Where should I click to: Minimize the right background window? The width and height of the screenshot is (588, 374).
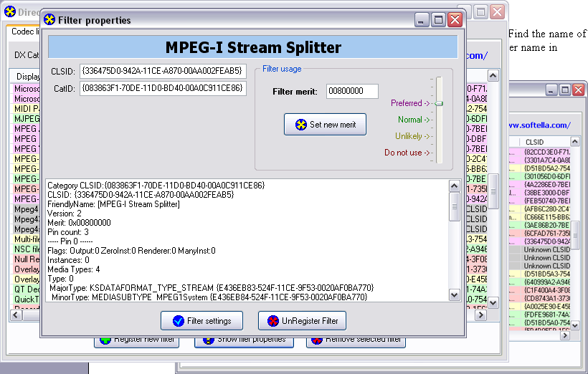551,90
